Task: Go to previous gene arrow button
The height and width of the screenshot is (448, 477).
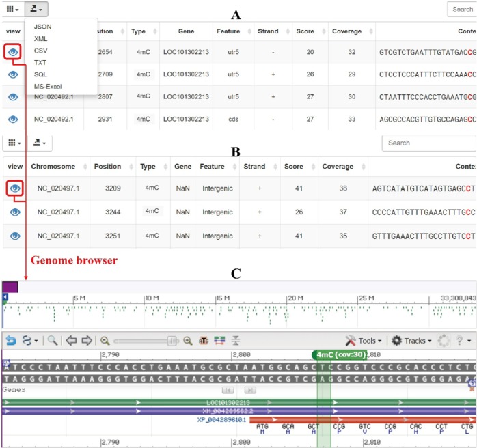Action: click(228, 390)
